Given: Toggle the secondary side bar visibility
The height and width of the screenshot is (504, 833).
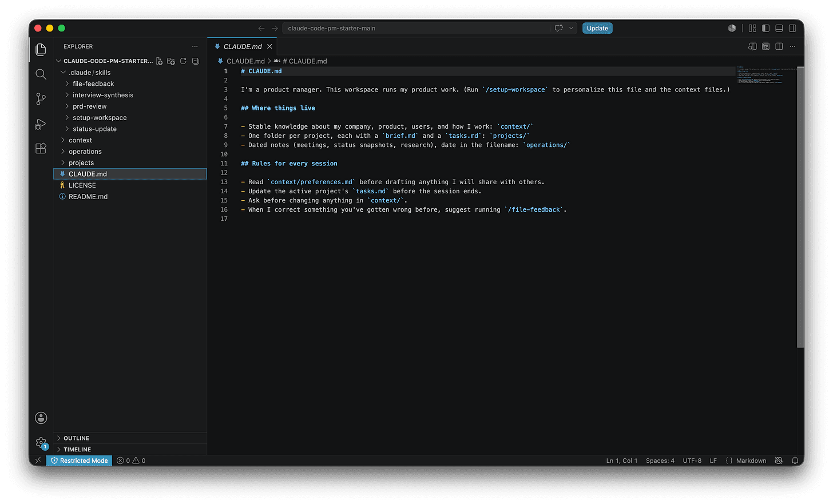Looking at the screenshot, I should pos(792,28).
